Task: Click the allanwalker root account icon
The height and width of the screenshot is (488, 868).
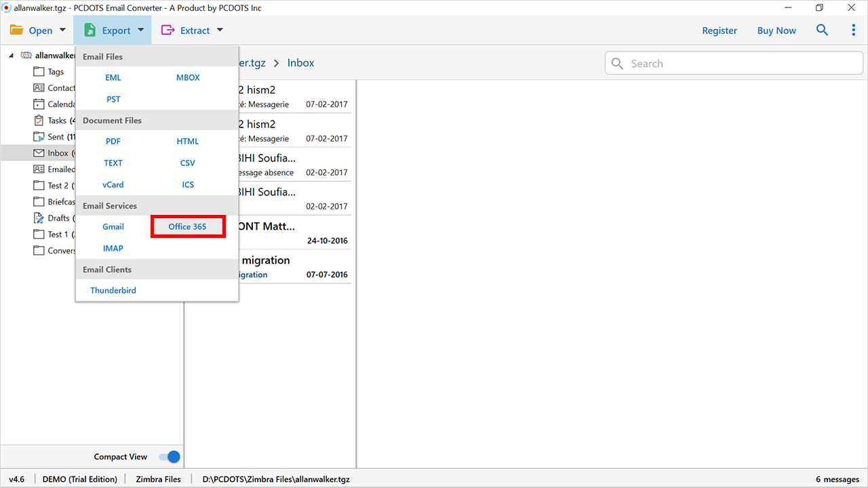Action: tap(26, 55)
